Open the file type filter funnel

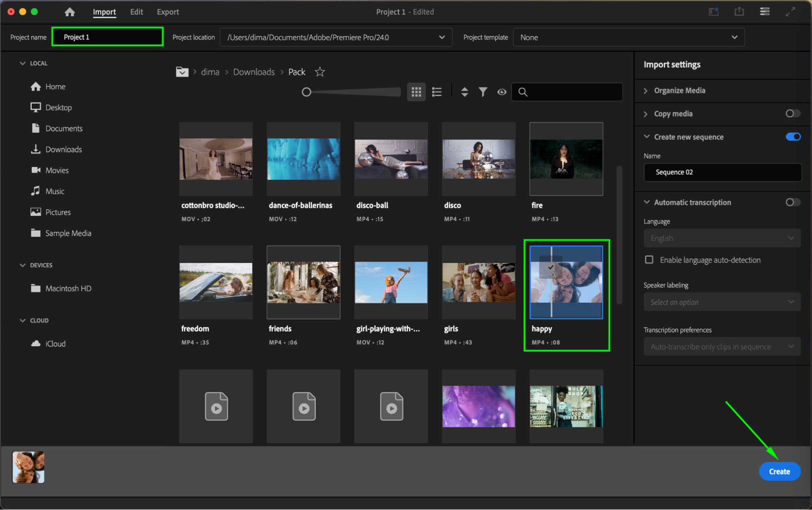pos(483,92)
